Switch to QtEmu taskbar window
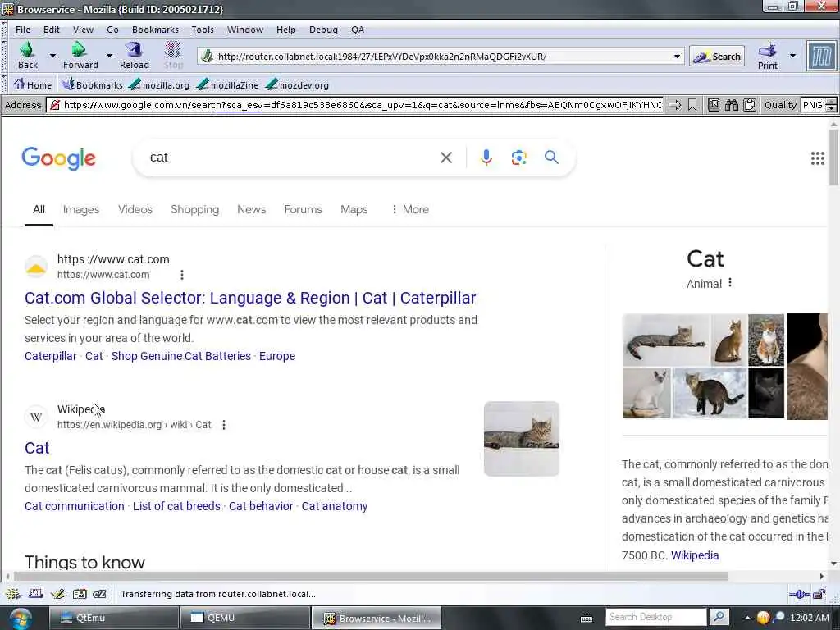Screen dimensions: 840x630 click(x=113, y=618)
